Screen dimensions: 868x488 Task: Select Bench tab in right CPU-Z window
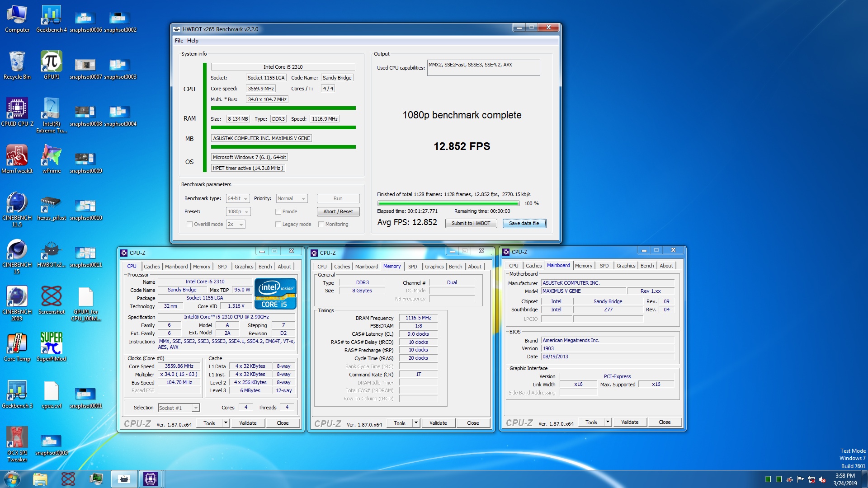[x=647, y=266]
